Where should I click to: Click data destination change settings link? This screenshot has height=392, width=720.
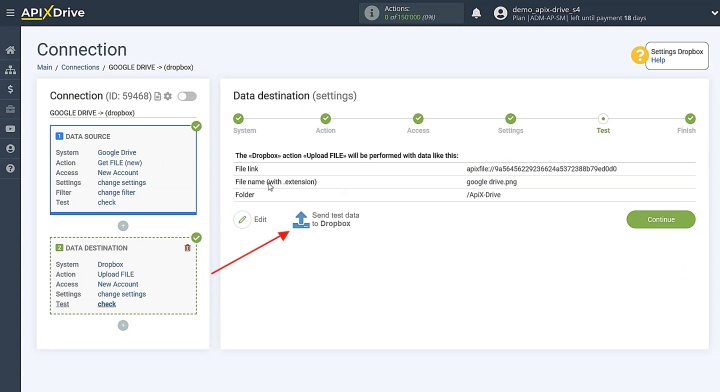tap(122, 294)
